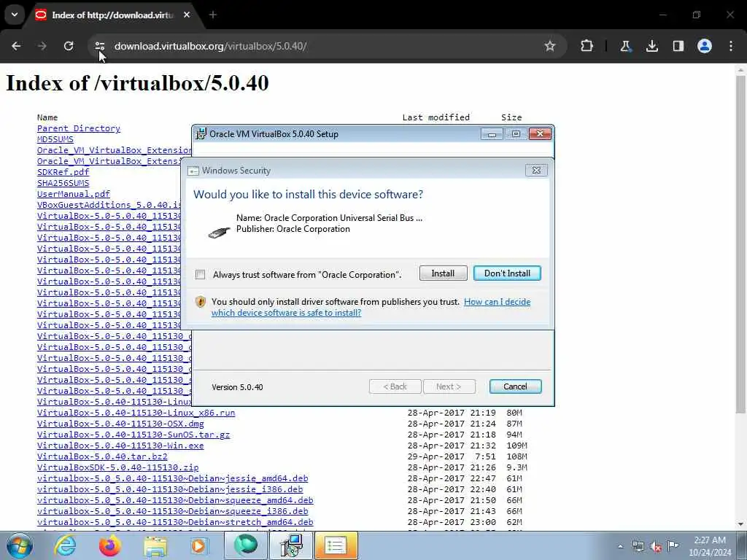Open the taskbar clock 2:27 AM
This screenshot has width=747, height=560.
pos(710,546)
